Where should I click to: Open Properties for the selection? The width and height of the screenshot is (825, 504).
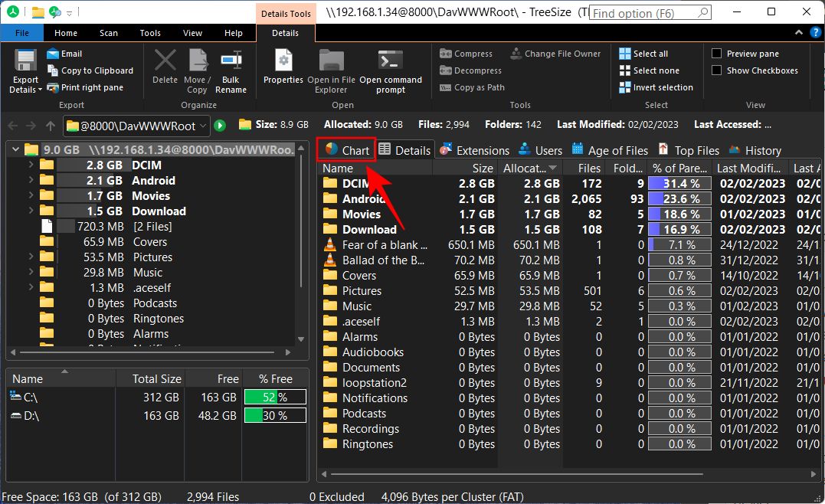coord(283,70)
